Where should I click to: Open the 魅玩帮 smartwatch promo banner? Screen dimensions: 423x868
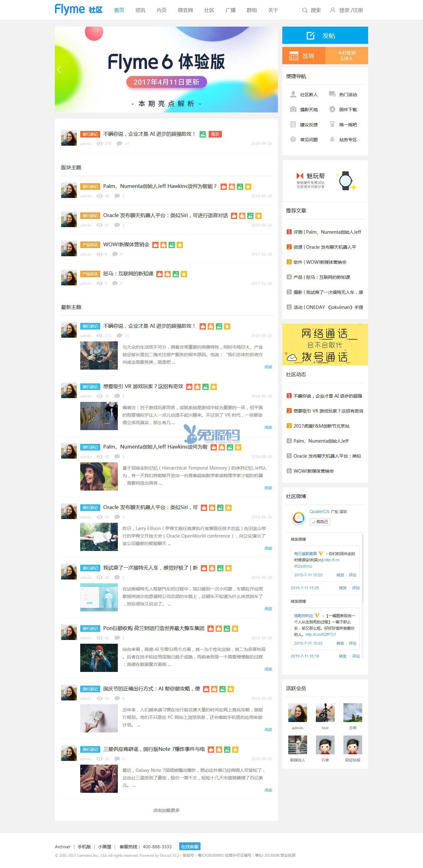point(325,181)
